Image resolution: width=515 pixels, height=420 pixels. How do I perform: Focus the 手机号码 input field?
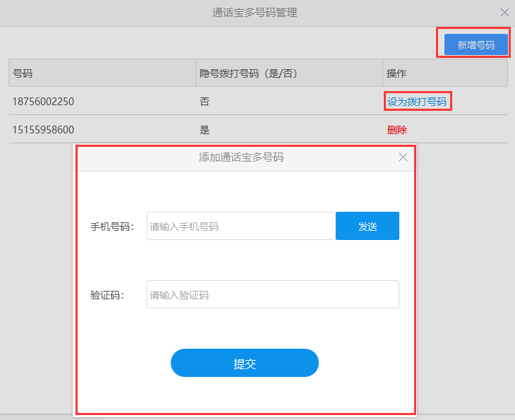pos(241,226)
